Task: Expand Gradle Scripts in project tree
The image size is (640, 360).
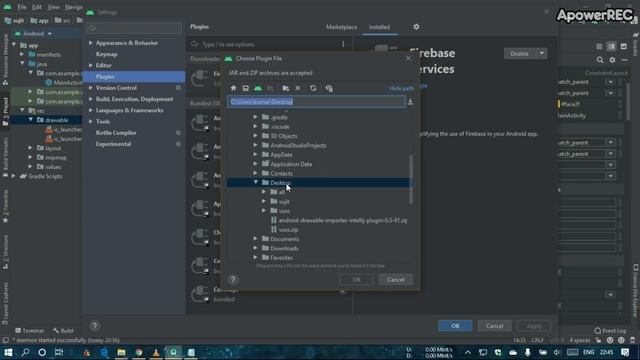Action: tap(13, 176)
